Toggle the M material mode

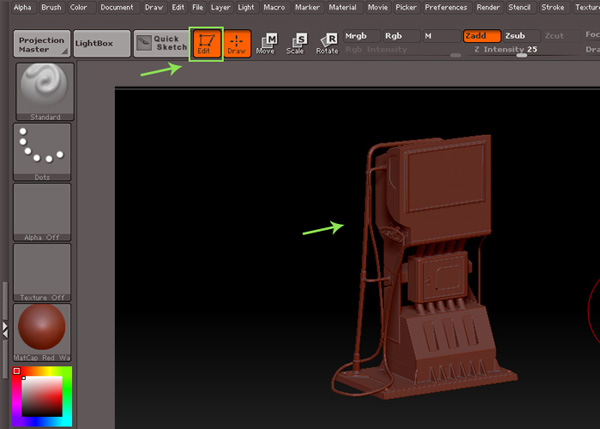[x=442, y=36]
